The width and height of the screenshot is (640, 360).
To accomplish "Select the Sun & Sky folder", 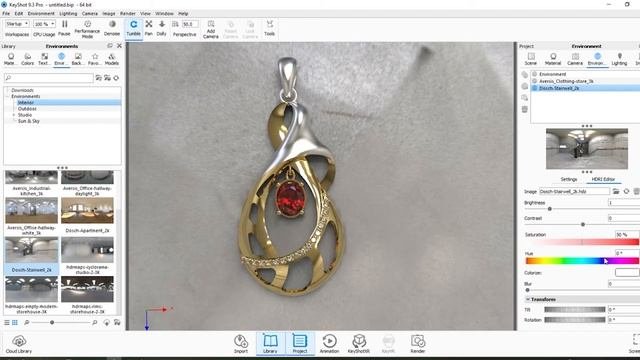I will (x=29, y=121).
